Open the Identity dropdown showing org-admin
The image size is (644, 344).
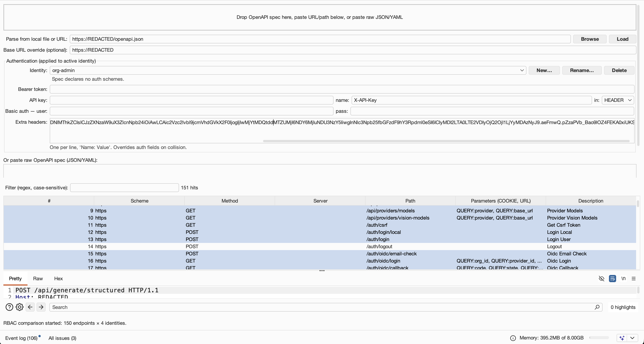(x=288, y=70)
